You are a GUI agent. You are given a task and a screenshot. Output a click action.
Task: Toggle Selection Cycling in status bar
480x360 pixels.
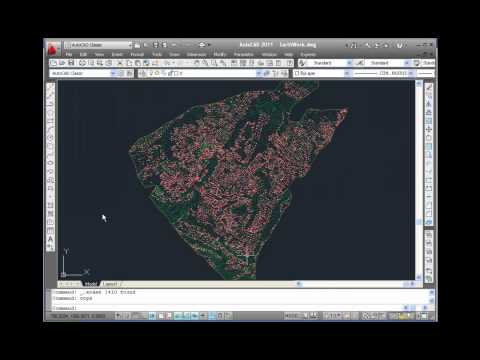(229, 315)
